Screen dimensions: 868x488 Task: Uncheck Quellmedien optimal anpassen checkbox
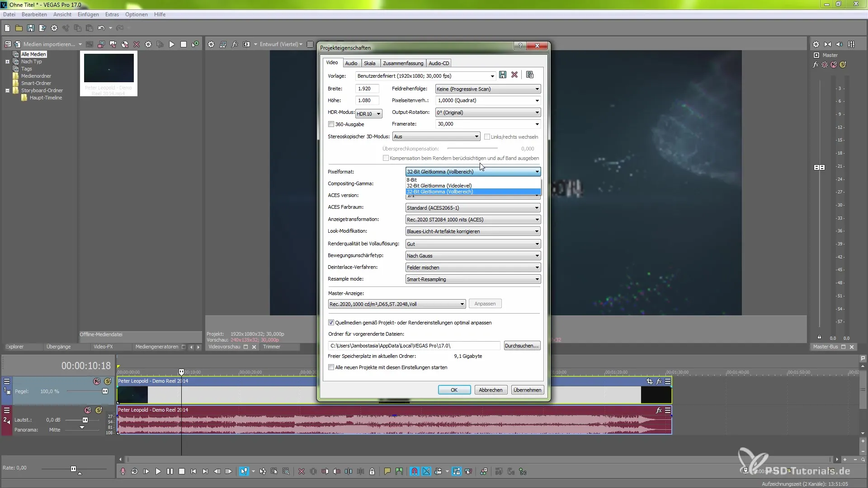(331, 323)
